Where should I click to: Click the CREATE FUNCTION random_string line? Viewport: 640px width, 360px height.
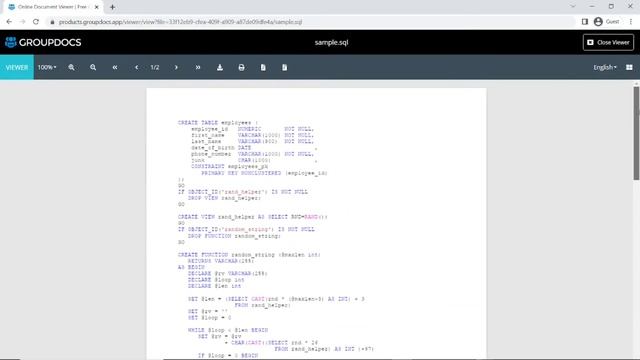pyautogui.click(x=249, y=255)
